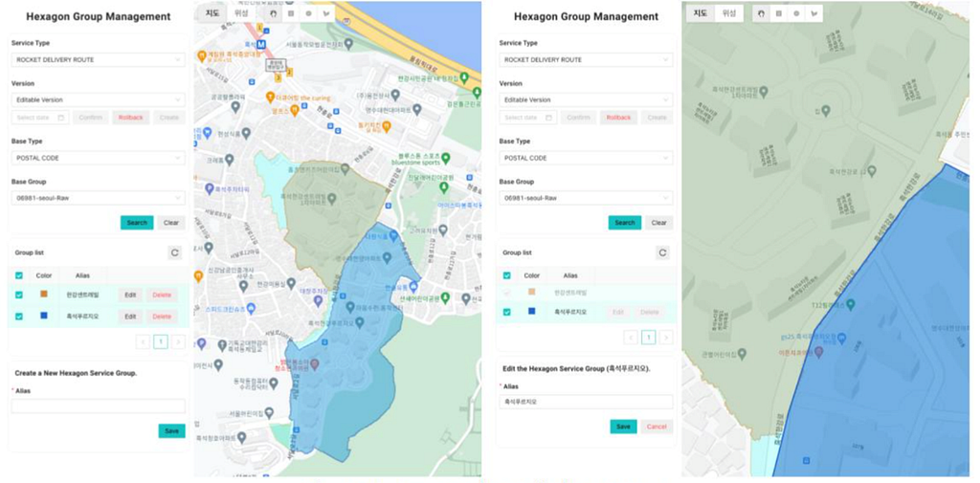Image resolution: width=980 pixels, height=483 pixels.
Task: Open Service Type dropdown in Edit Group screen
Action: pyautogui.click(x=586, y=60)
